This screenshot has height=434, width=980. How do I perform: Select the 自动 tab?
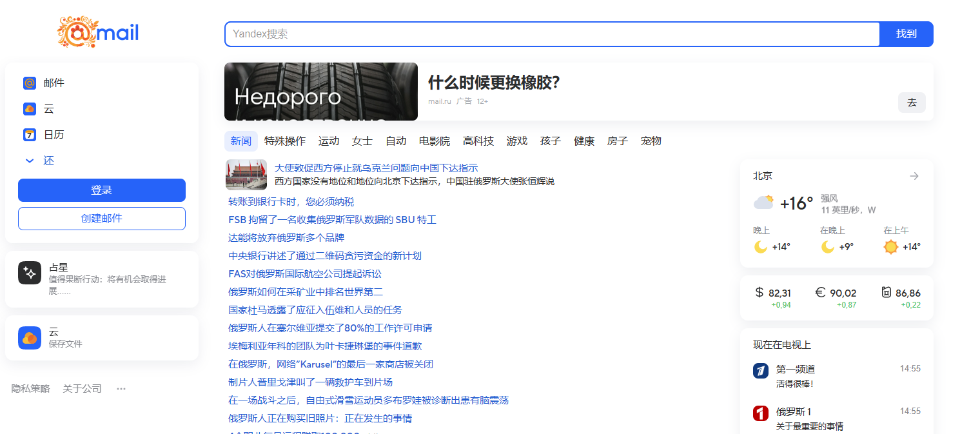tap(396, 141)
